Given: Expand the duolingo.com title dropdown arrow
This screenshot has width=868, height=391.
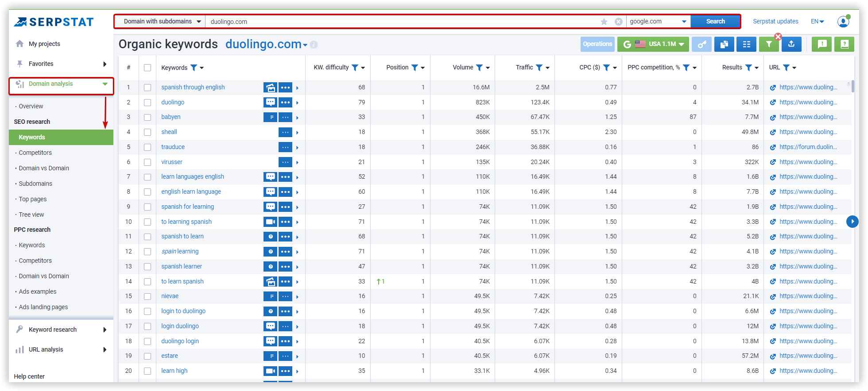Looking at the screenshot, I should click(305, 45).
